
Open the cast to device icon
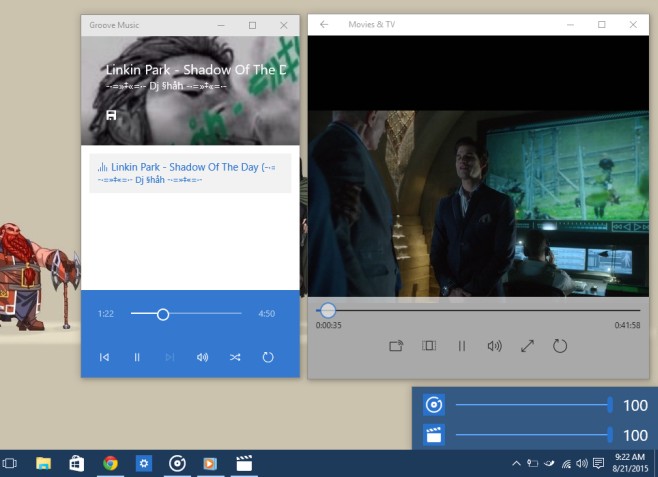coord(396,346)
